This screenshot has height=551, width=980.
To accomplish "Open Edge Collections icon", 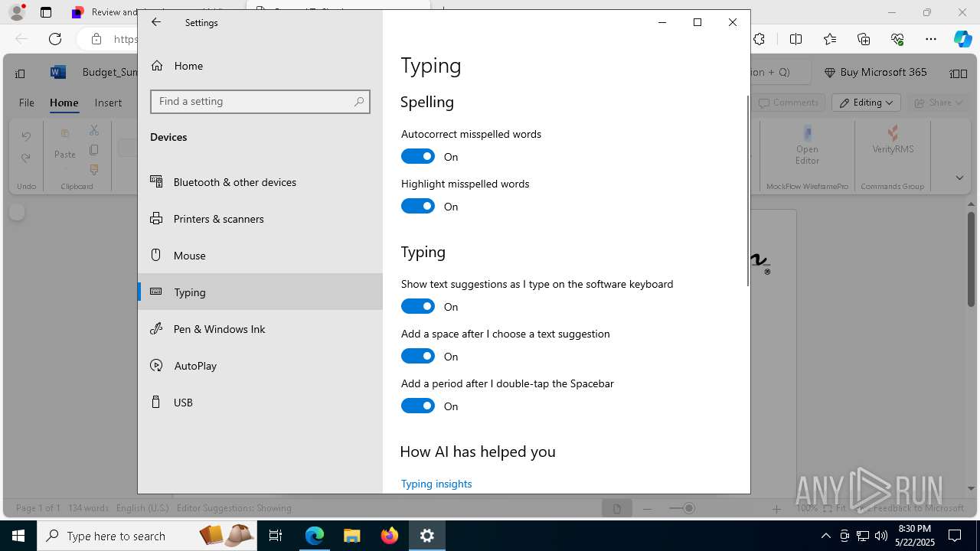I will tap(864, 39).
